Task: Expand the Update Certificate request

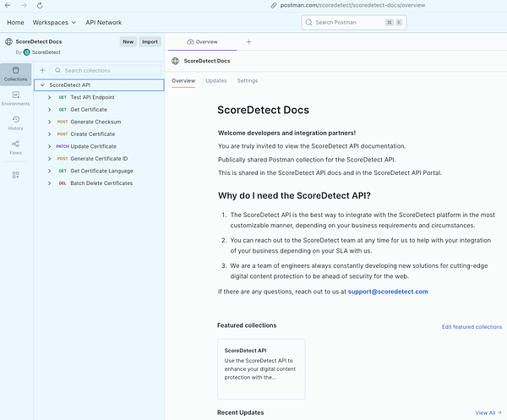Action: coord(50,146)
